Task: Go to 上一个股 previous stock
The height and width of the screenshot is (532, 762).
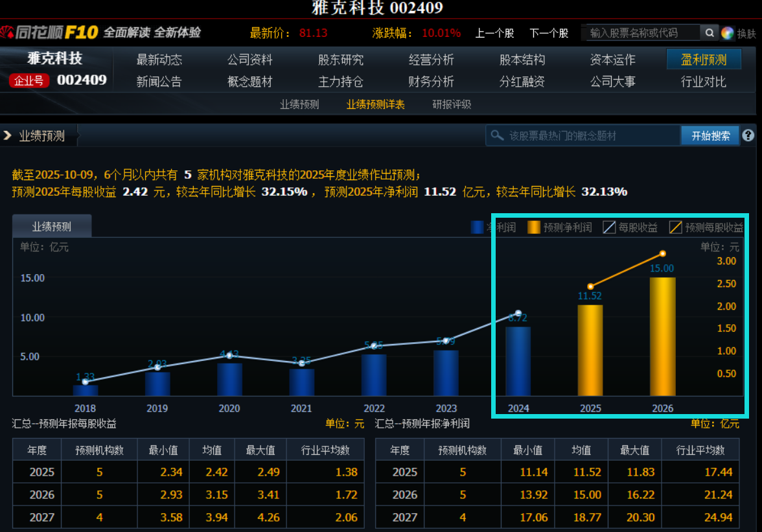Action: point(494,33)
